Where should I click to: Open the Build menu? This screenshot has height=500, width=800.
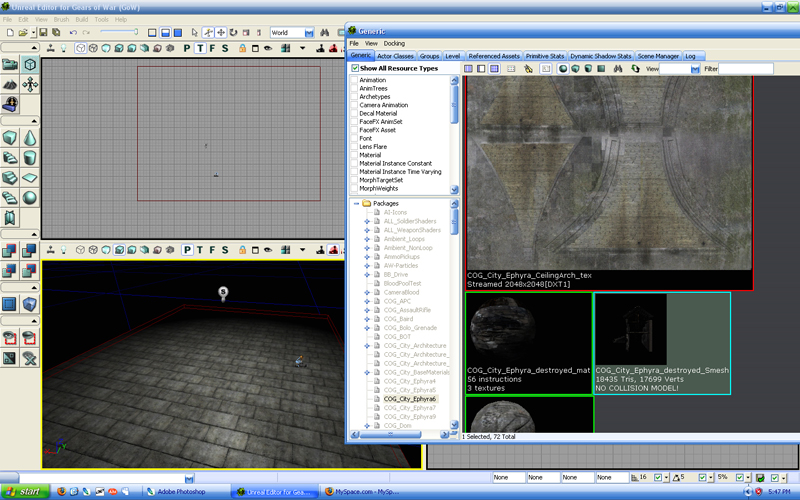[x=82, y=19]
